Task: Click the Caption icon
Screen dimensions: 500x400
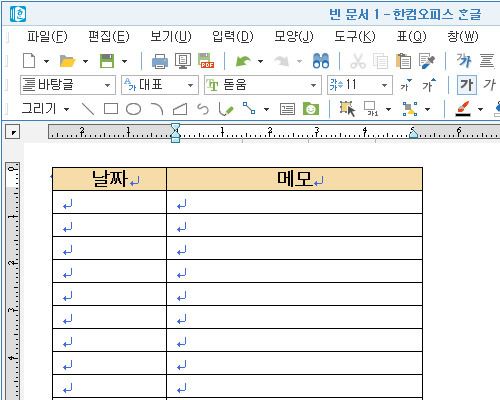Action: [371, 109]
